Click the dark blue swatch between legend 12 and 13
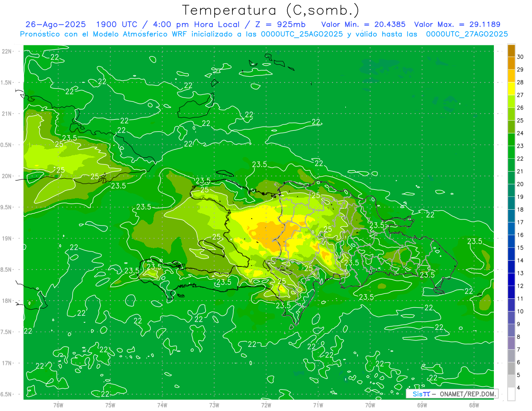Viewport: 532px width, 411px height. coord(511,279)
